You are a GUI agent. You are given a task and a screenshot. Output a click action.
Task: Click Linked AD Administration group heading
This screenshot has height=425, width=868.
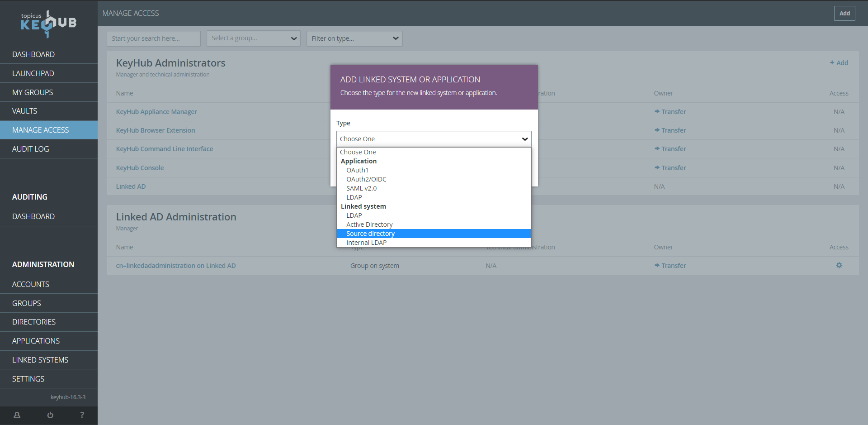coord(176,217)
